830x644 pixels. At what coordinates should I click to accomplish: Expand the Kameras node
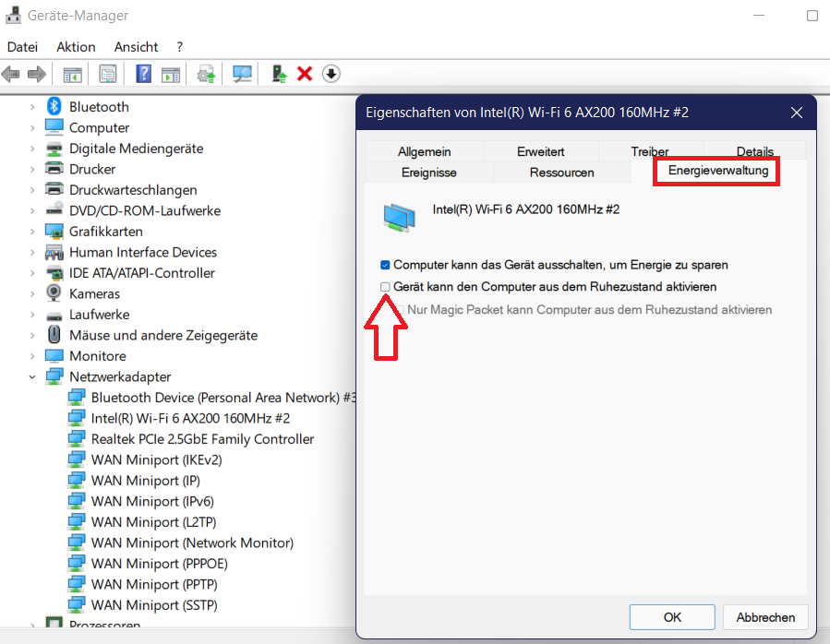(x=32, y=293)
